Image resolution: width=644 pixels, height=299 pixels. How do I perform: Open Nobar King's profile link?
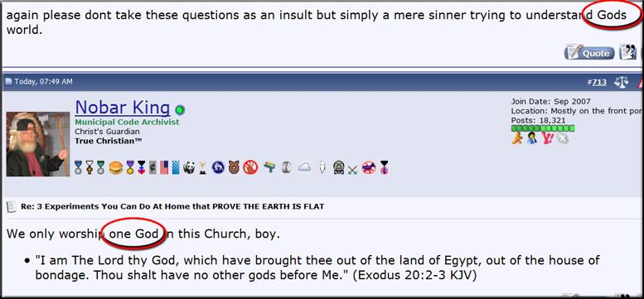pyautogui.click(x=123, y=108)
